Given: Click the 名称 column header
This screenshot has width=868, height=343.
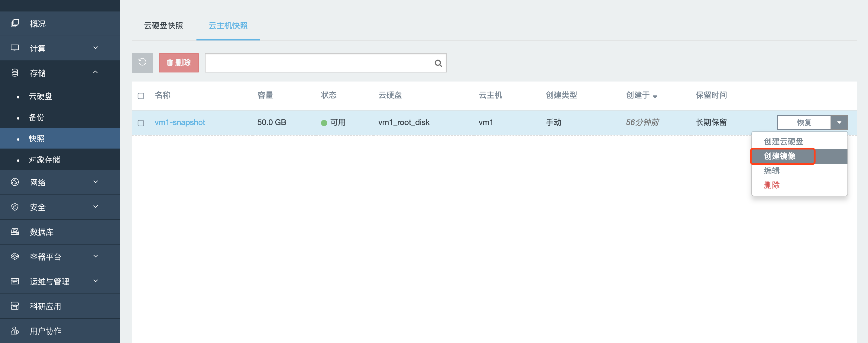Looking at the screenshot, I should point(162,95).
